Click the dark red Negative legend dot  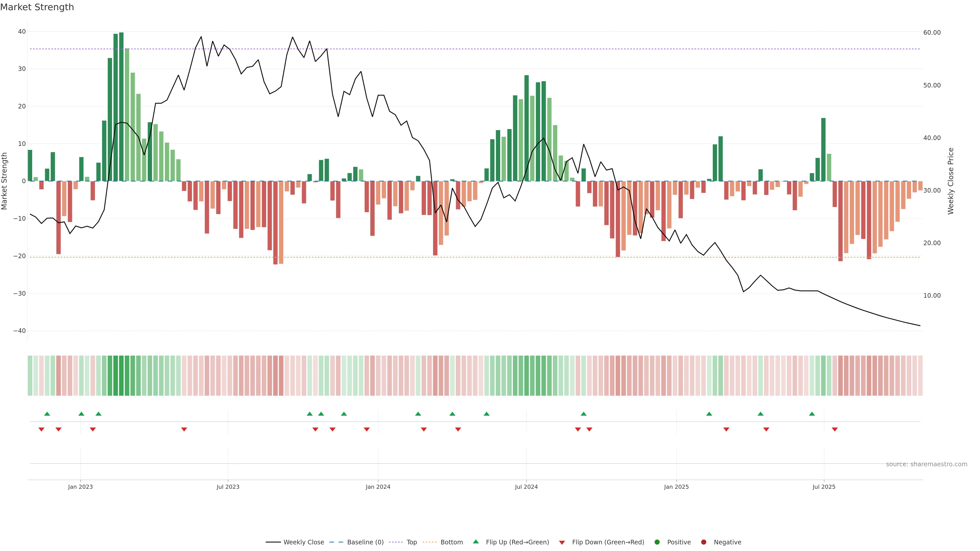[x=703, y=542]
